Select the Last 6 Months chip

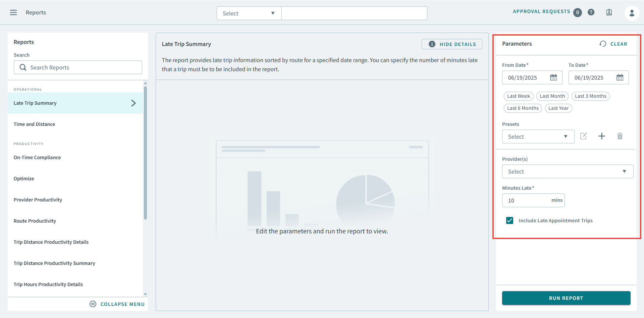coord(523,108)
